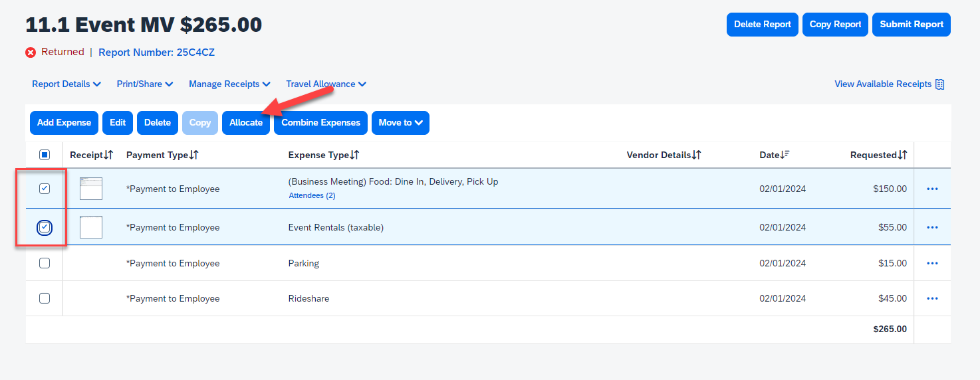Toggle the select-all checkbox in the table header
The height and width of the screenshot is (380, 980).
click(45, 155)
